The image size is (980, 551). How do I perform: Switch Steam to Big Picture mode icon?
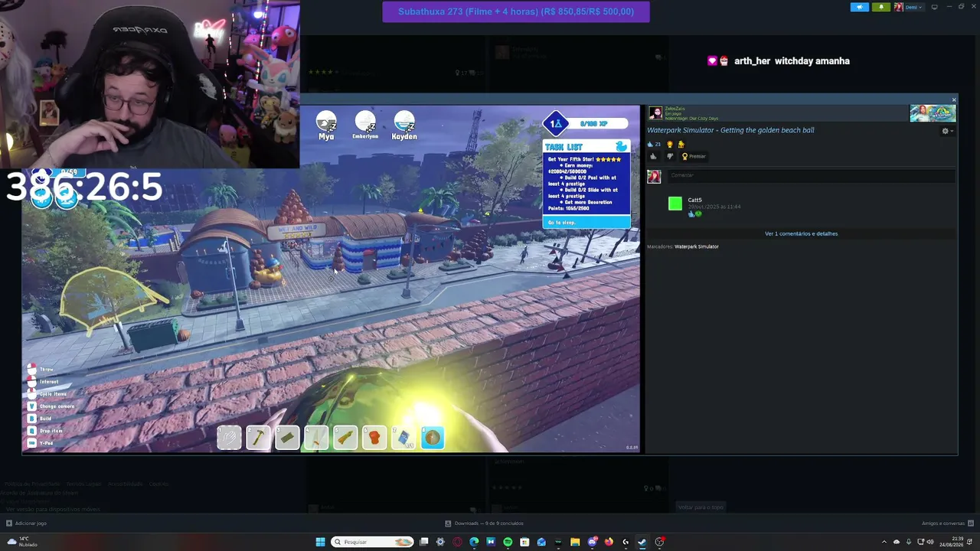pos(934,7)
